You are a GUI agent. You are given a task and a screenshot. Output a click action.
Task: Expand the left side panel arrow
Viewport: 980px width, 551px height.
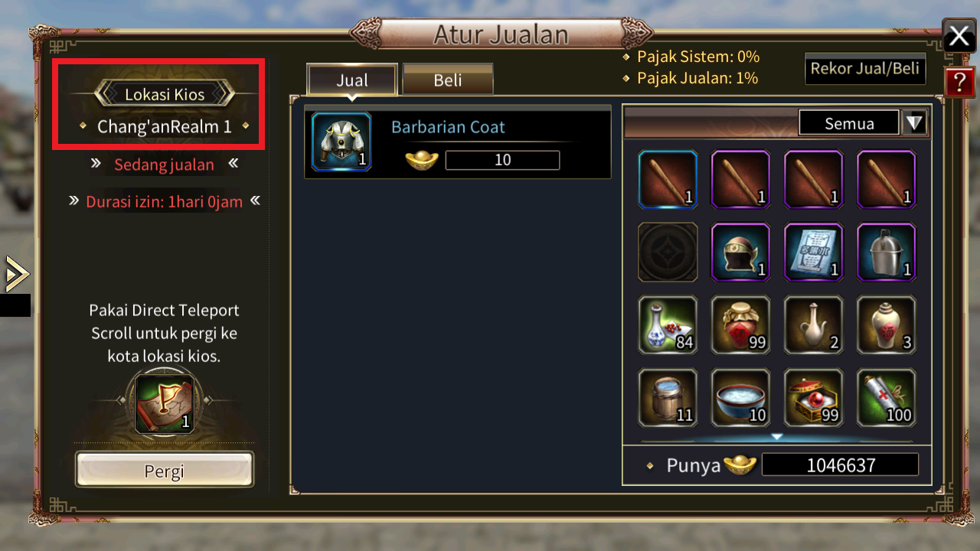pyautogui.click(x=16, y=274)
